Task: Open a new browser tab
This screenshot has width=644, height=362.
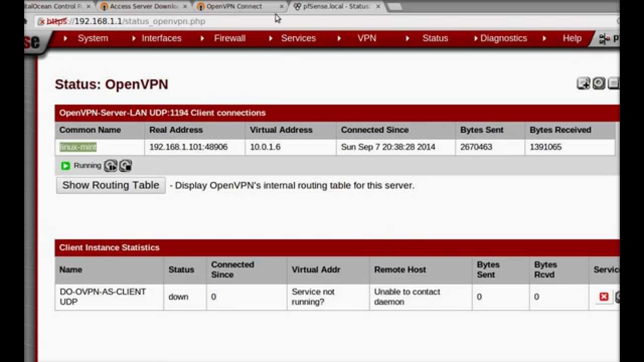Action: 395,7
